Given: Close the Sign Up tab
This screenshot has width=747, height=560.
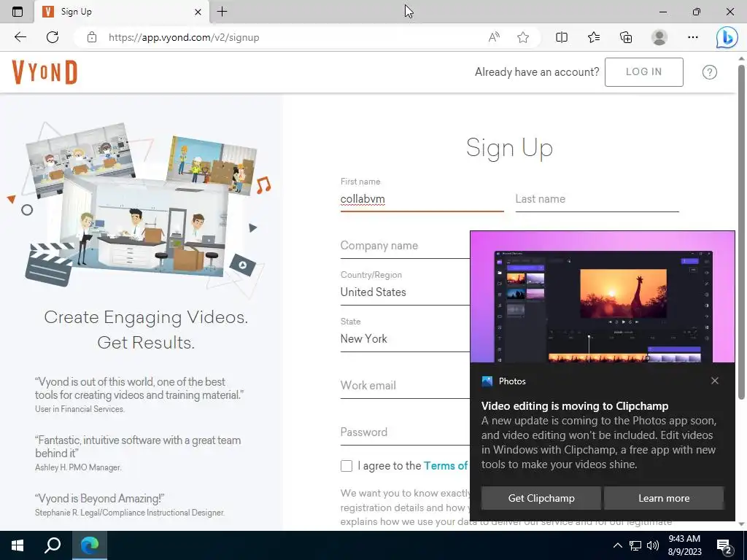Looking at the screenshot, I should (x=198, y=12).
